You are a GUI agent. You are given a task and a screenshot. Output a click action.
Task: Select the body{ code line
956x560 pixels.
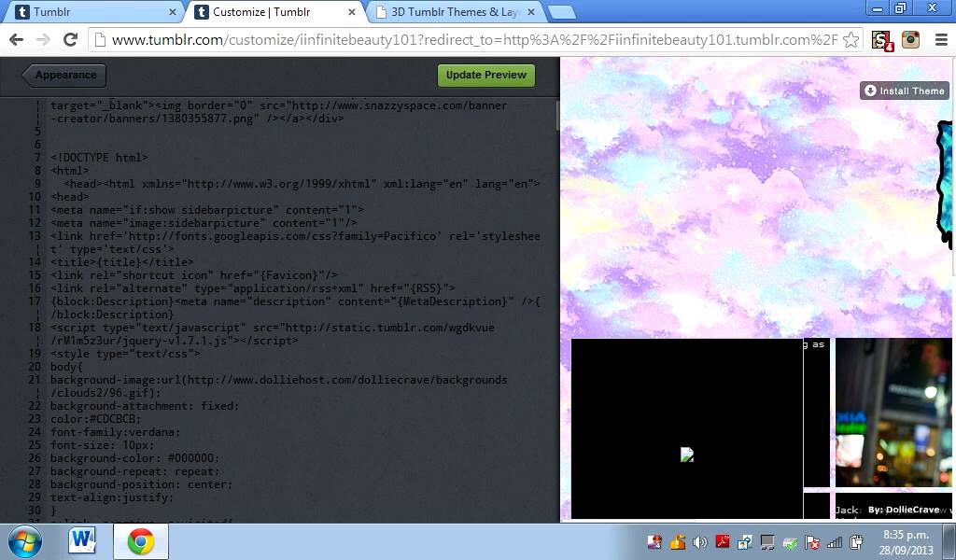(66, 367)
